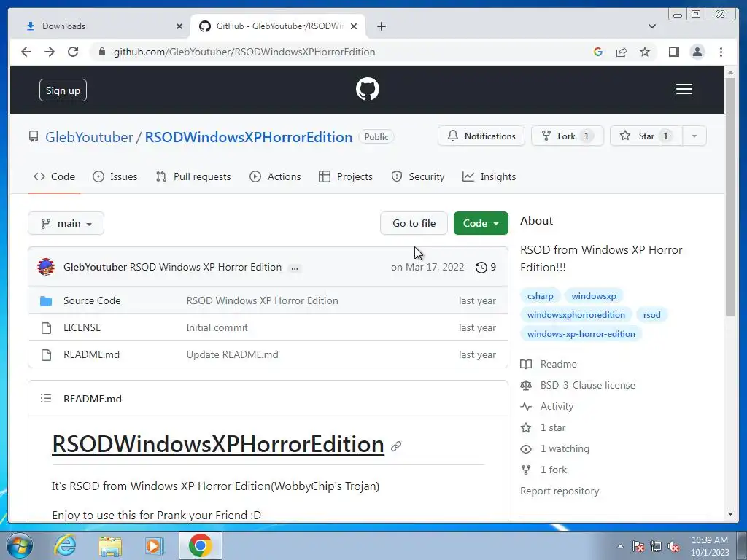Click the windowsxp topic tag

[x=594, y=296]
